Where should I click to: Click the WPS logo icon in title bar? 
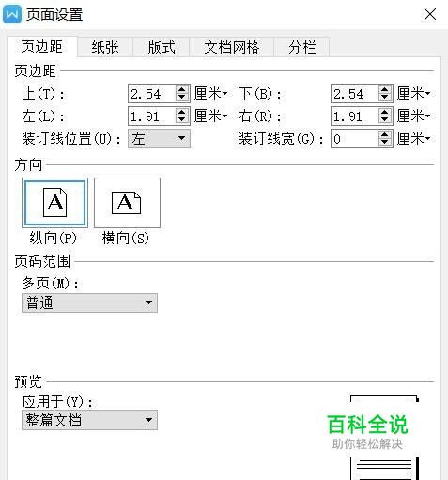[x=12, y=14]
